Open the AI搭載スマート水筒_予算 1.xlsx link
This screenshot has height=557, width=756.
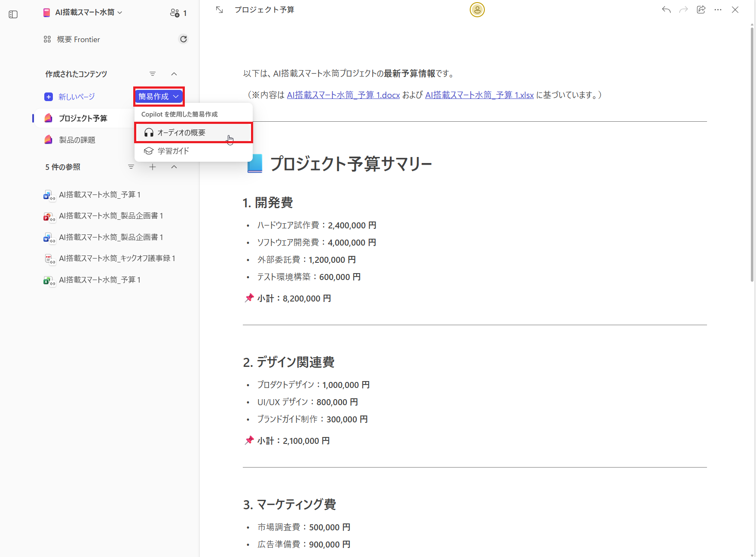point(479,95)
